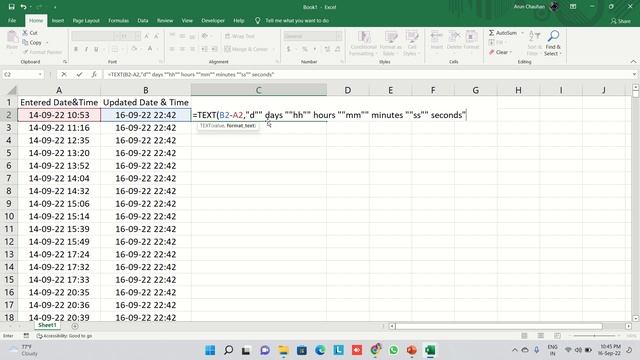The width and height of the screenshot is (640, 360).
Task: Expand the Name Box dropdown
Action: [x=40, y=74]
